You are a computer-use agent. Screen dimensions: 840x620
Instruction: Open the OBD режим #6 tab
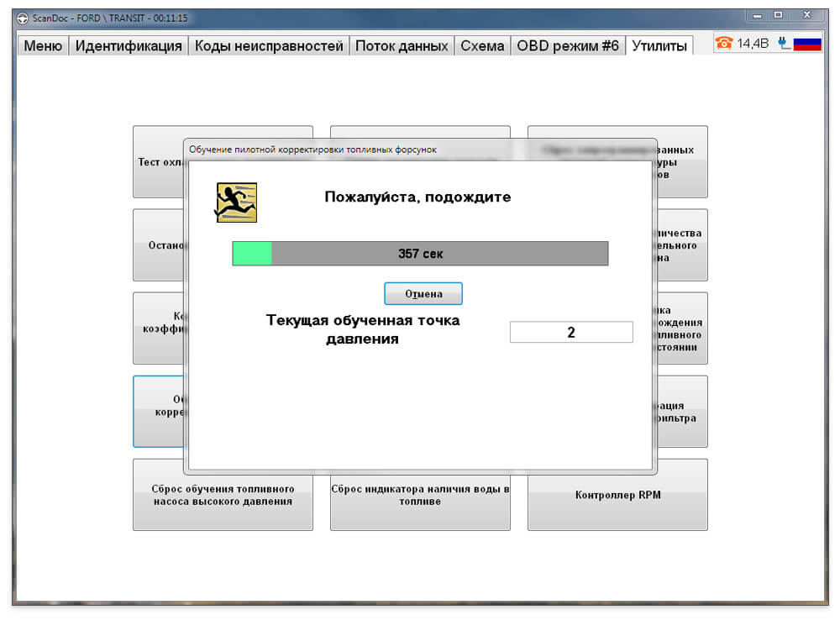[568, 46]
